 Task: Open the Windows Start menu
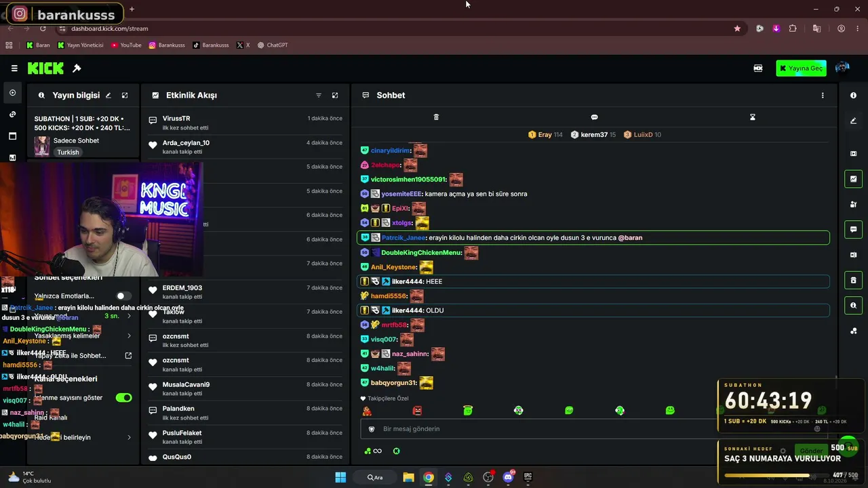340,477
